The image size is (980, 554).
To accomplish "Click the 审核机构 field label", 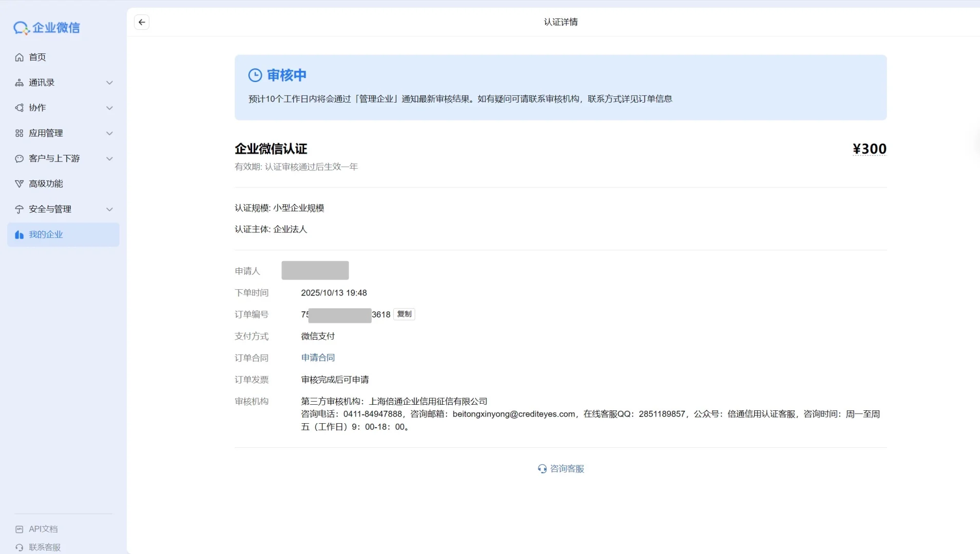I will tap(252, 402).
